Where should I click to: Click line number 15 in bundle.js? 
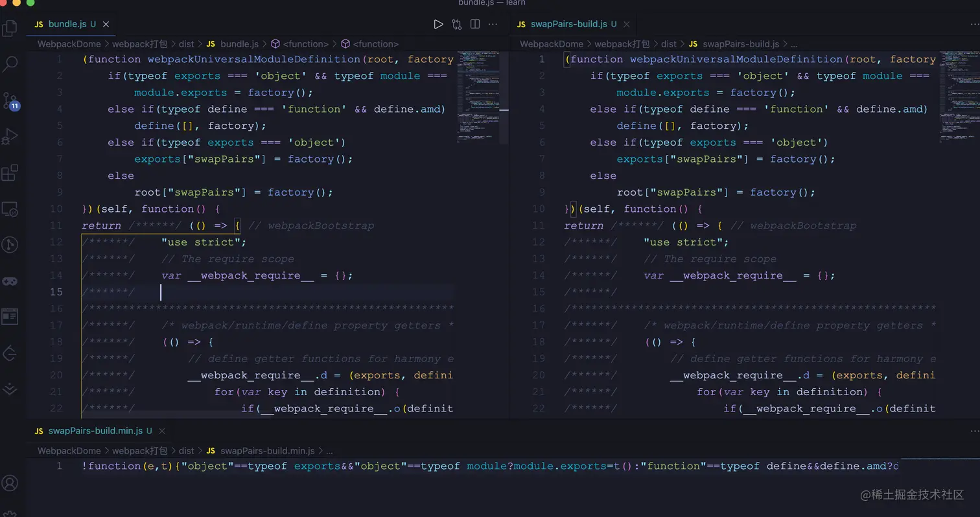tap(56, 292)
